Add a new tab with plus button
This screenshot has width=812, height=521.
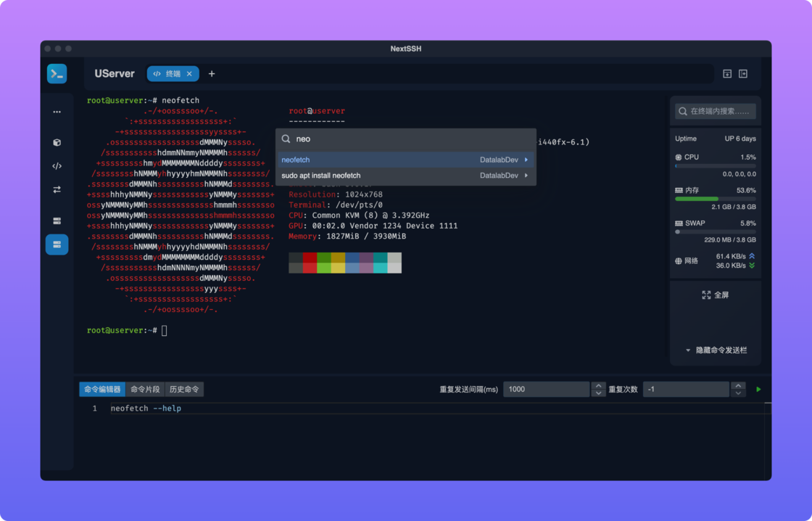(x=212, y=73)
